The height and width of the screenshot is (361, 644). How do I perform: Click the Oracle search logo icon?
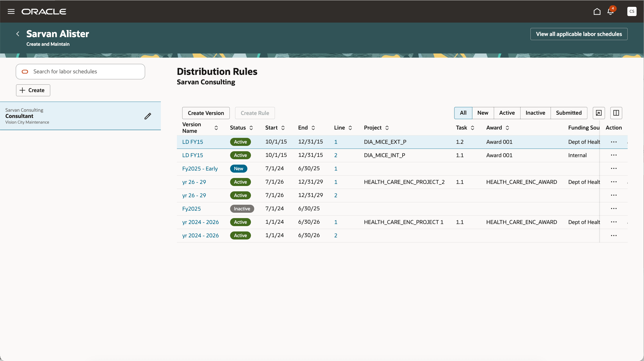(x=25, y=72)
